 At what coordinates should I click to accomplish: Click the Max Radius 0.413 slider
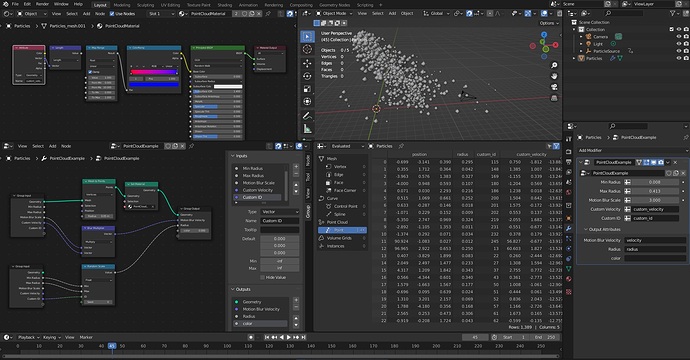pyautogui.click(x=654, y=191)
